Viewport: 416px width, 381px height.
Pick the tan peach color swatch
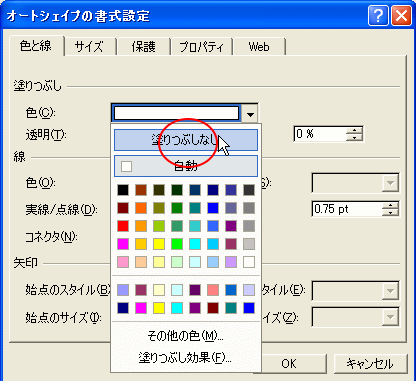point(141,262)
